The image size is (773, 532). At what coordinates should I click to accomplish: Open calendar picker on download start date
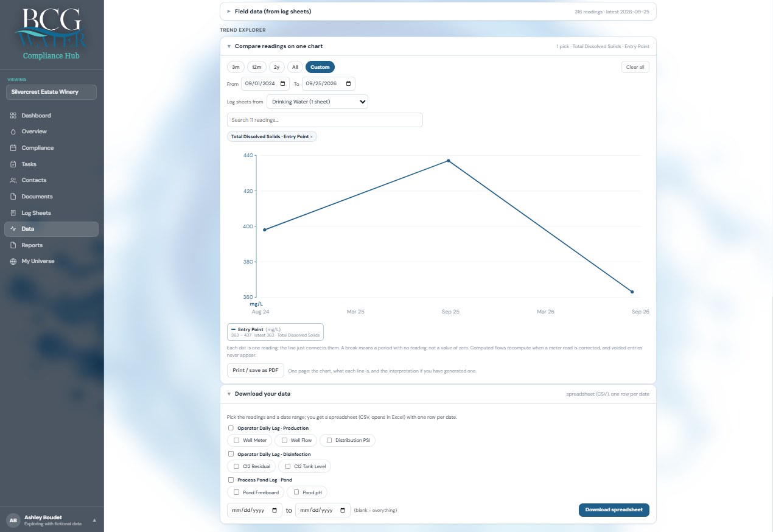(275, 510)
